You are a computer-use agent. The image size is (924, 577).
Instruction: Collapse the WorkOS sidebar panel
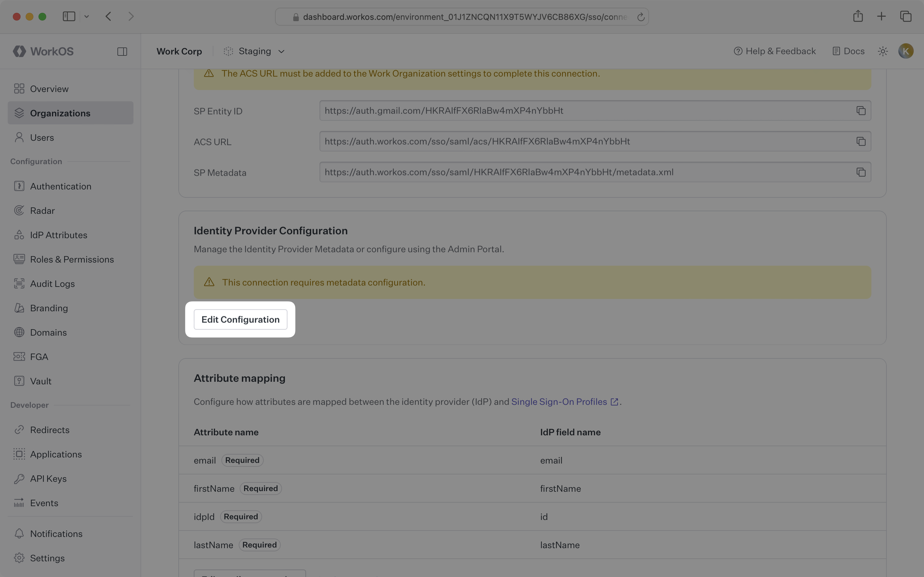pos(122,52)
